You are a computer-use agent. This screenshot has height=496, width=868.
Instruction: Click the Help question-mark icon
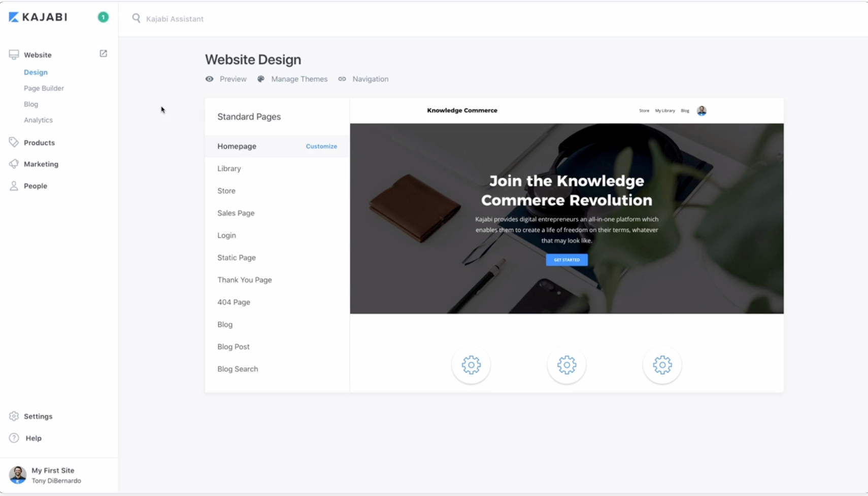pos(14,438)
